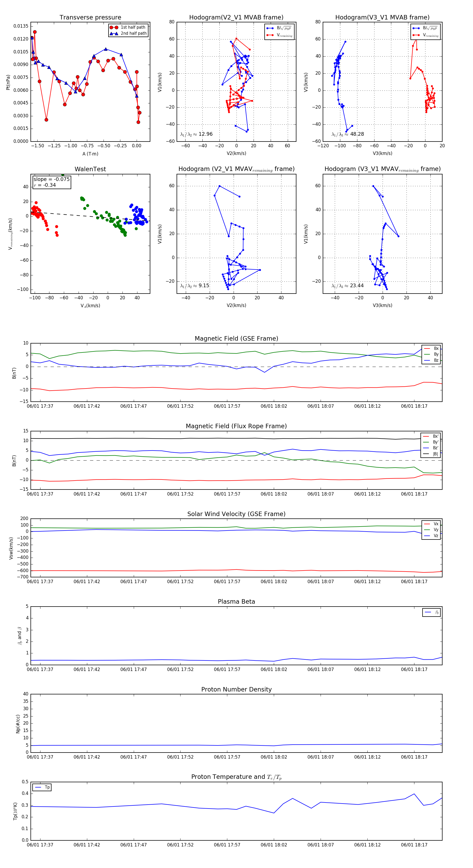Viewport: 473px width, 868px height.
Task: Select the |B| legend entry in Flux Rope panel
Action: [x=431, y=454]
